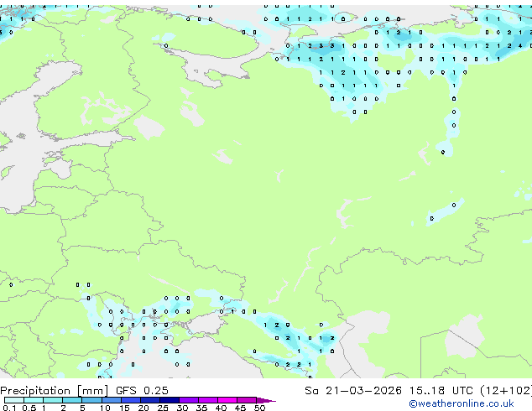Select the legend swatch between 0.1 and 0.5
532x411 pixels.
14,400
